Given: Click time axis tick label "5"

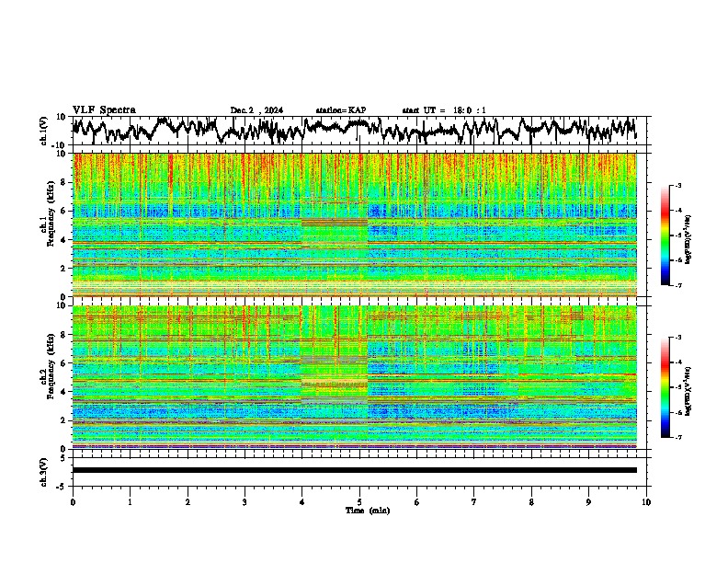Looking at the screenshot, I should pyautogui.click(x=359, y=502).
